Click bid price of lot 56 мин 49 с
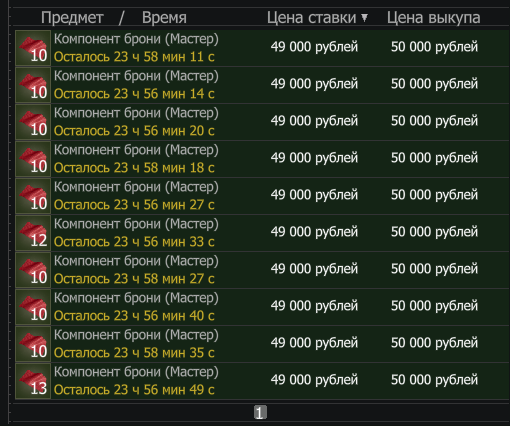 tap(314, 380)
